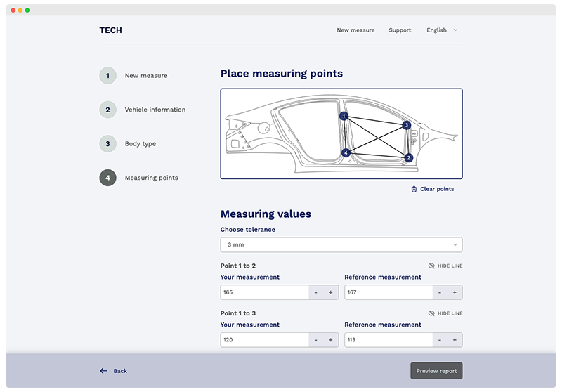The height and width of the screenshot is (392, 562).
Task: Click the English language menu label
Action: tap(436, 30)
